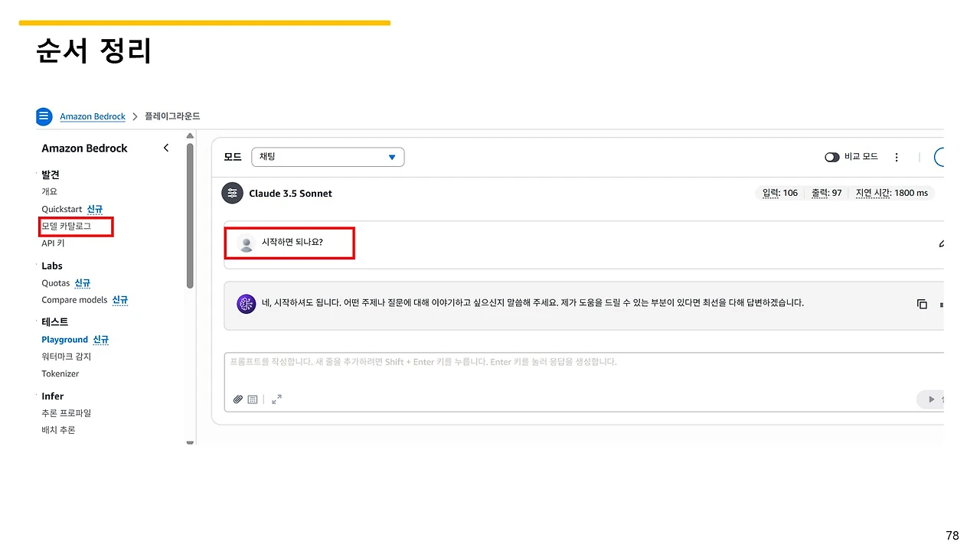Click the assistant reply starting 네, 시작하셔도 됩니다
This screenshot has width=980, height=551.
point(533,302)
